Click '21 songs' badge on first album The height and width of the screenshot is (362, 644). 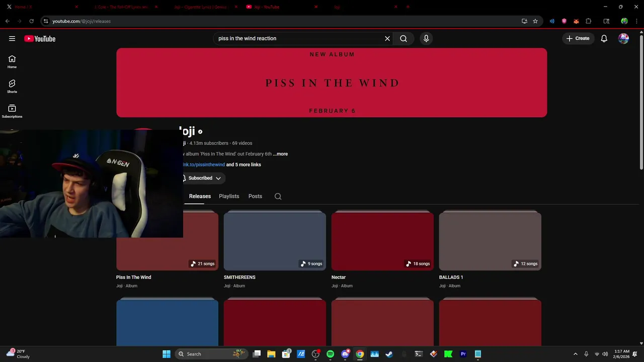point(202,263)
